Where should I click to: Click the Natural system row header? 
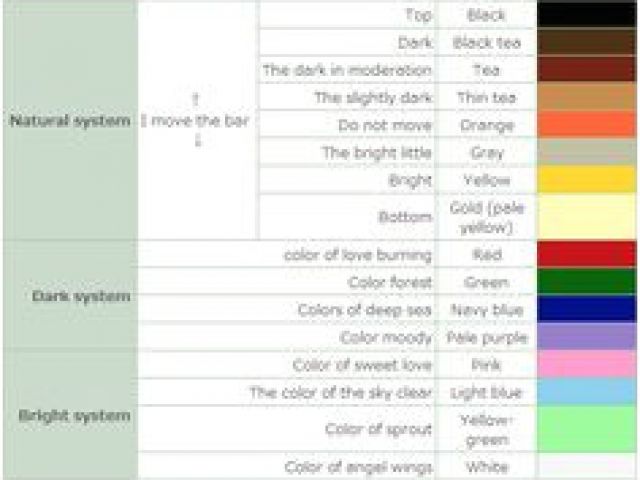pyautogui.click(x=70, y=121)
